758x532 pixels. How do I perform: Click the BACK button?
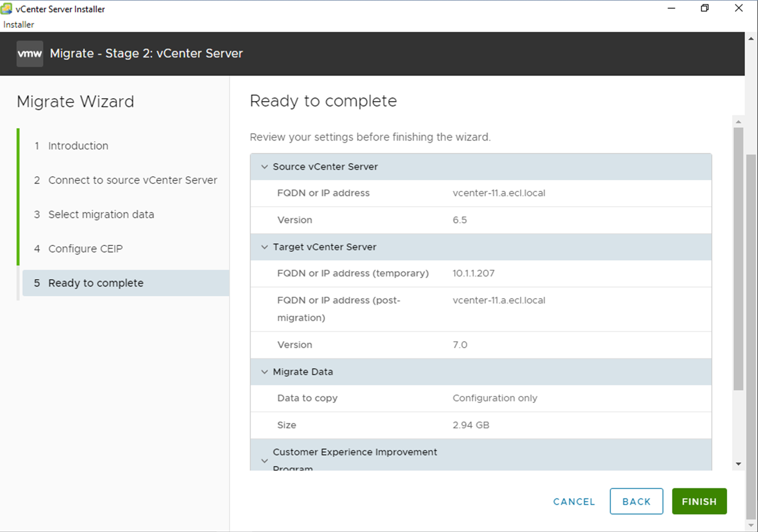click(x=636, y=501)
